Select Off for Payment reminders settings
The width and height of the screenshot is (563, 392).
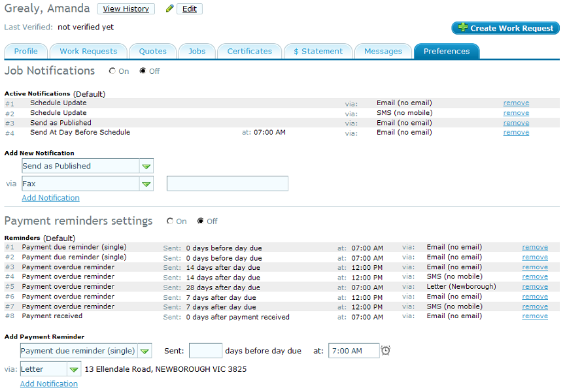coord(201,221)
